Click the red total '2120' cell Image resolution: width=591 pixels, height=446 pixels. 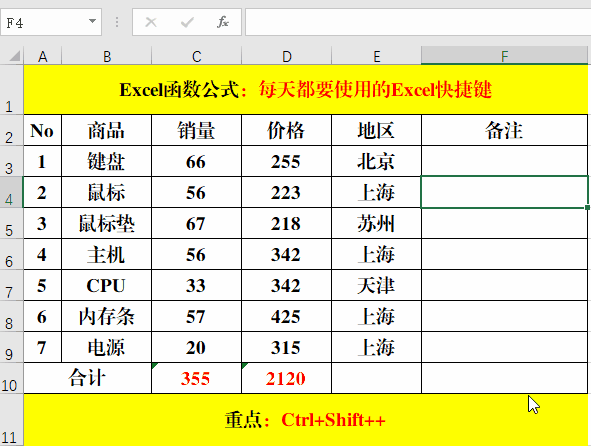click(286, 378)
